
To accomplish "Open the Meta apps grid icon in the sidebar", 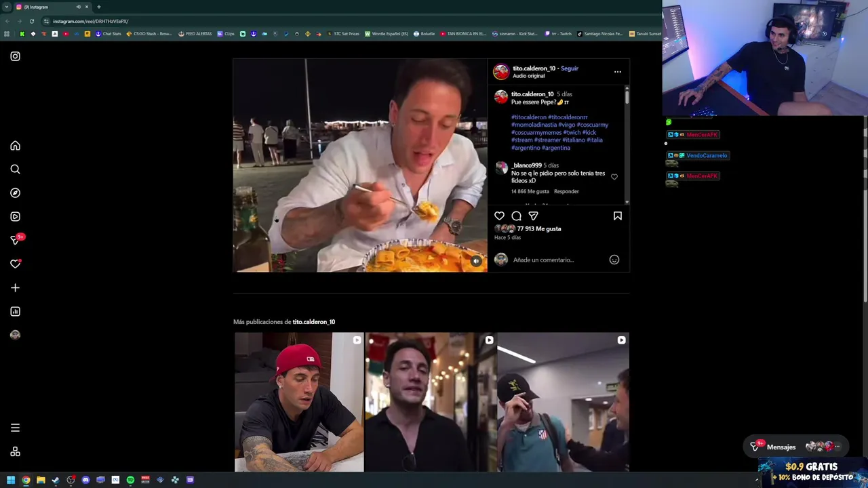I will (x=15, y=452).
